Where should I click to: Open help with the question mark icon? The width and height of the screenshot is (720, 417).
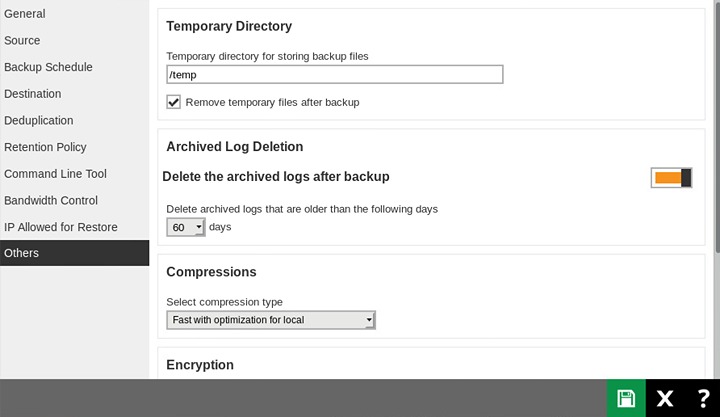[x=703, y=398]
